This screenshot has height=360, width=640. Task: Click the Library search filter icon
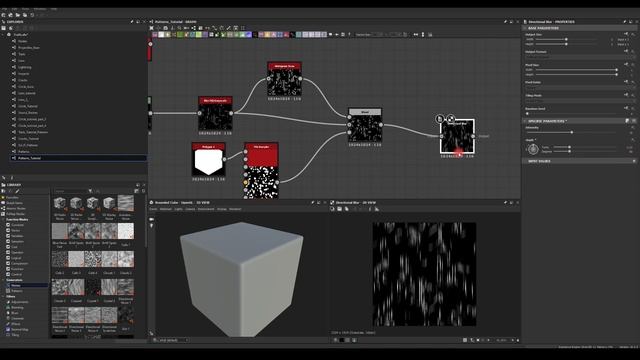(90, 191)
